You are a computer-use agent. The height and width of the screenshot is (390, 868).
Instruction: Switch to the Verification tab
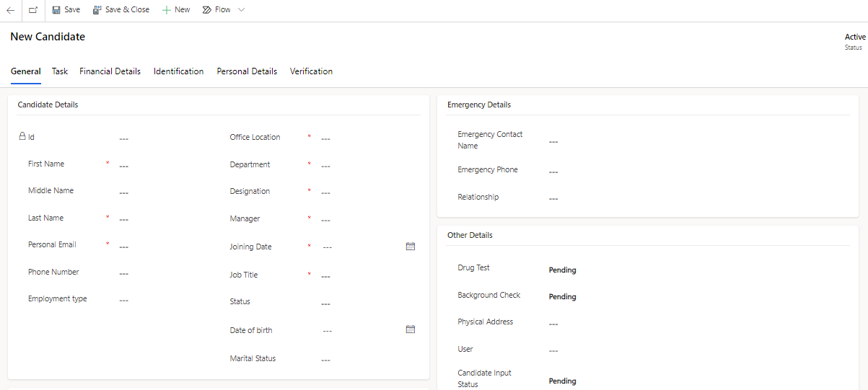tap(311, 71)
